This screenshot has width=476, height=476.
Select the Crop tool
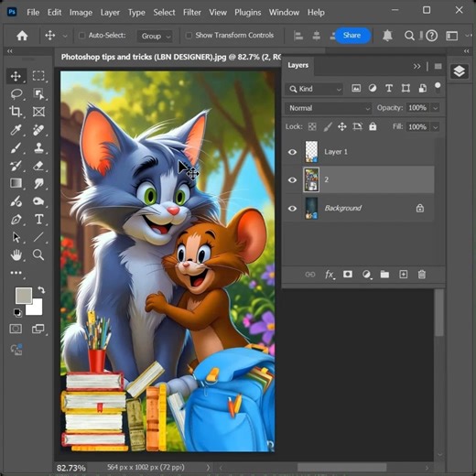pos(16,112)
